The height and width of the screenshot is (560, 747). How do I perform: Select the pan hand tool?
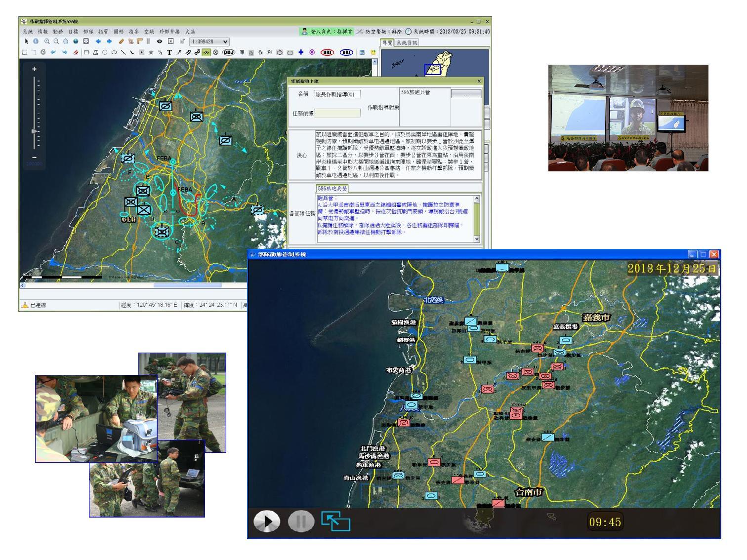[x=65, y=41]
